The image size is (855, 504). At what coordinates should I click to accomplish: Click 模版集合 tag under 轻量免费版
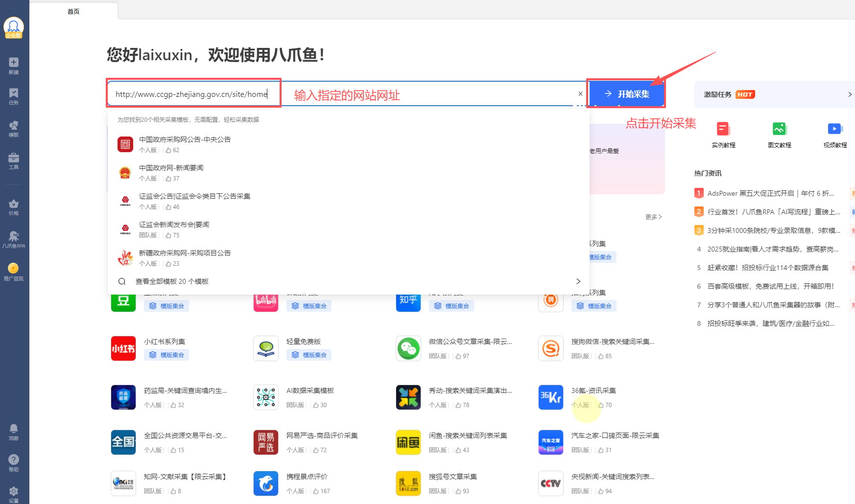point(309,355)
